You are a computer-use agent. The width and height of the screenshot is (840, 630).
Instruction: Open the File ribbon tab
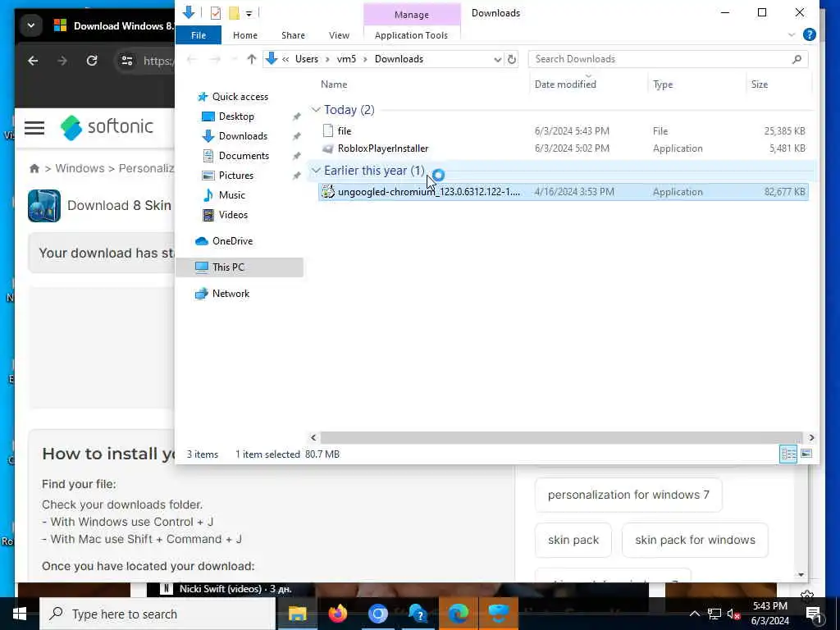click(x=199, y=35)
